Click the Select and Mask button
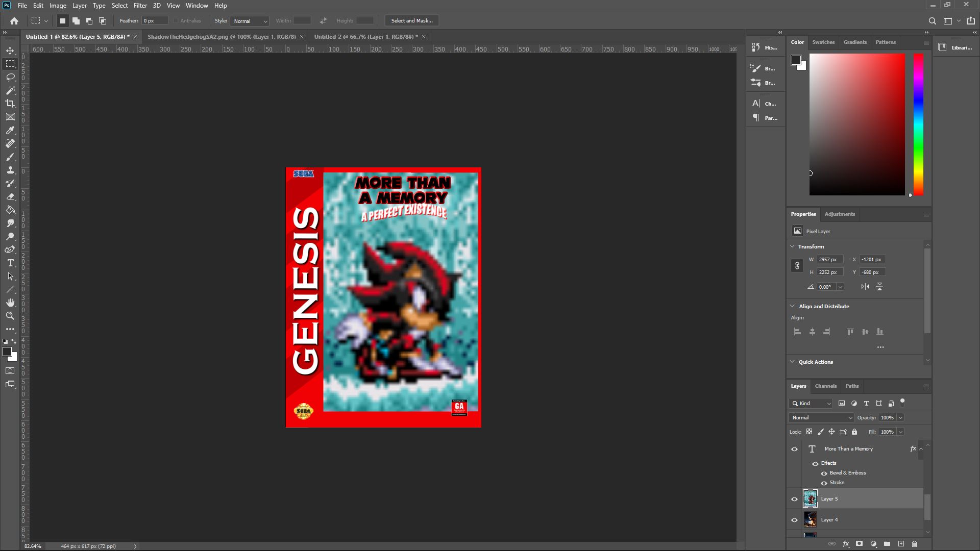The image size is (980, 551). 411,21
